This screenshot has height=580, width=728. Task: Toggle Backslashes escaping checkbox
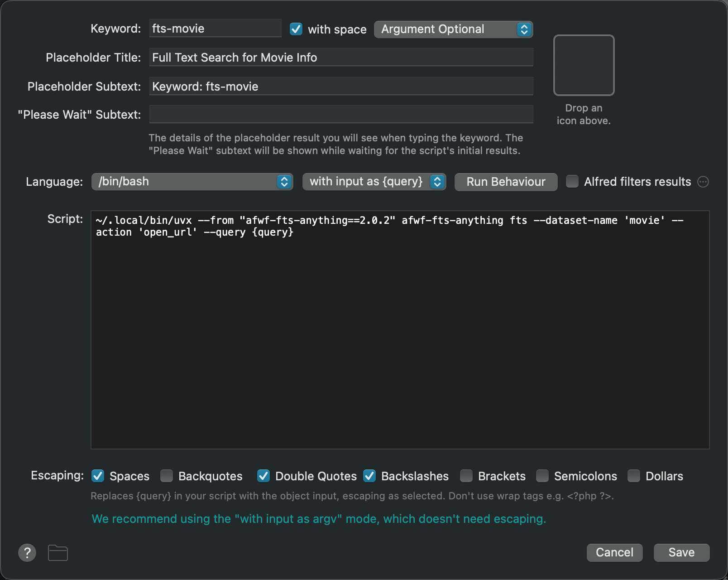[369, 476]
